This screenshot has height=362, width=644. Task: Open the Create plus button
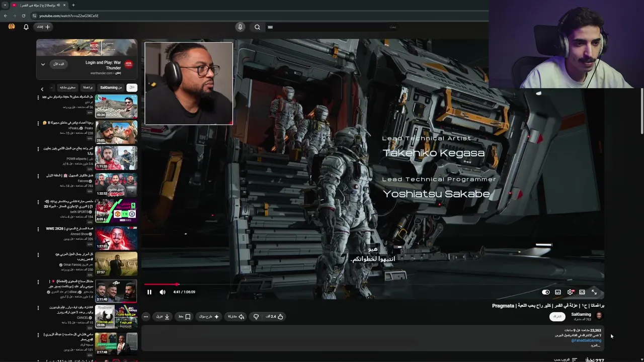(x=44, y=27)
